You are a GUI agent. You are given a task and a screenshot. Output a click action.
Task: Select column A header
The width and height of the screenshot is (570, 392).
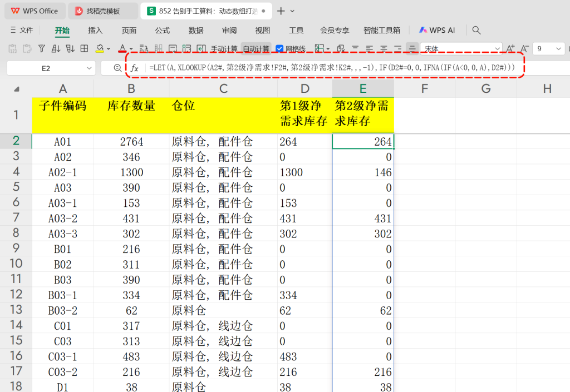click(63, 88)
